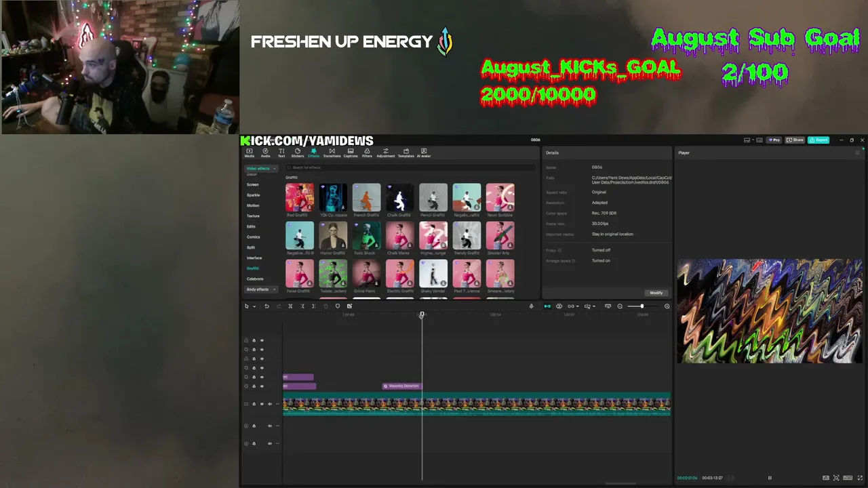
Task: Adjust the timeline zoom slider handle
Action: (x=642, y=306)
